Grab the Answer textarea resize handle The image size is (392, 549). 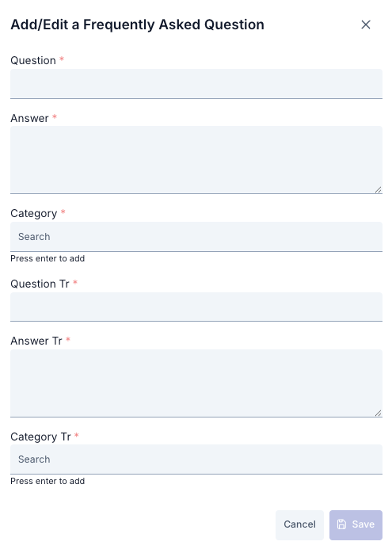point(378,189)
